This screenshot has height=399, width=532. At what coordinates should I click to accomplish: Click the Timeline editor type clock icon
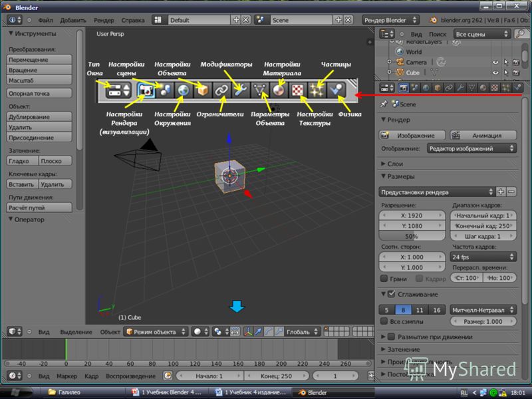[15, 376]
